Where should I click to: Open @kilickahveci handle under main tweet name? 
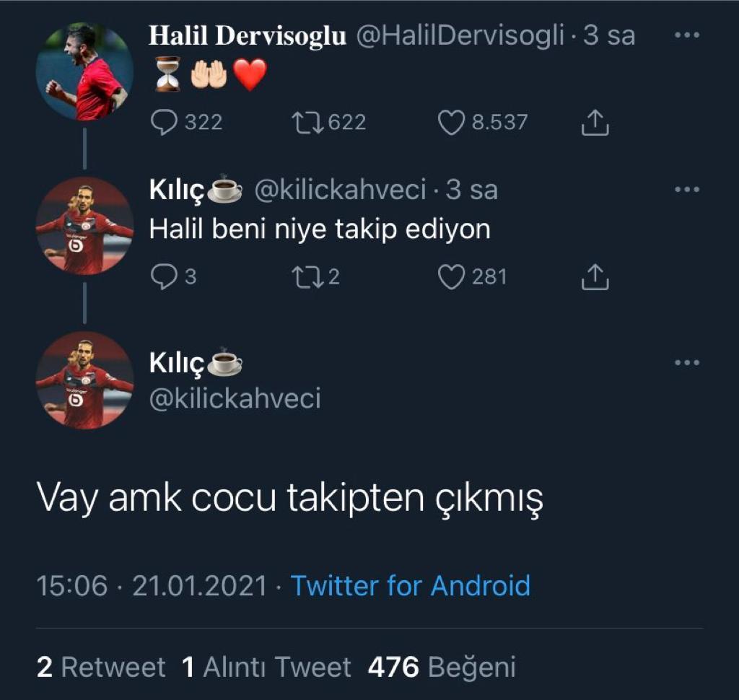pyautogui.click(x=235, y=398)
